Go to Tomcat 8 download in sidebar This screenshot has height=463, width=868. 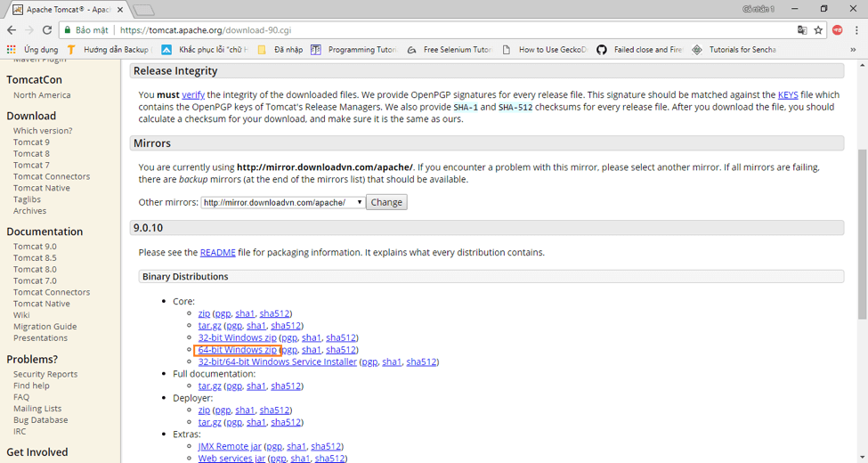pyautogui.click(x=31, y=153)
